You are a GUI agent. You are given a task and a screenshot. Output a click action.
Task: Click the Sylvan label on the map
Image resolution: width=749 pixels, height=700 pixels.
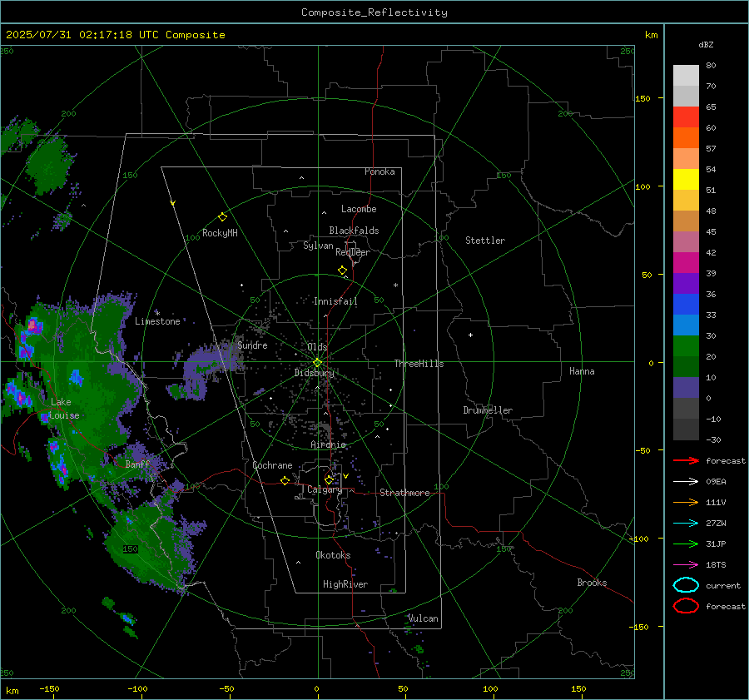coord(318,246)
